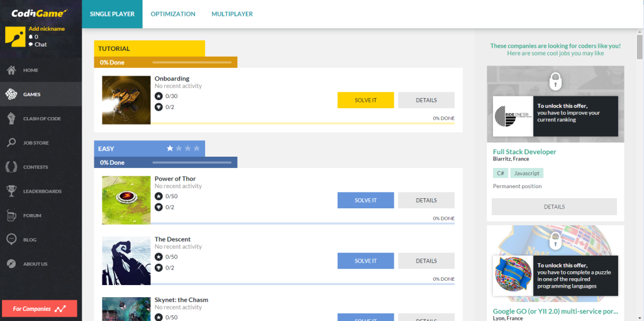This screenshot has width=644, height=321.
Task: Select the Javascript language tag
Action: point(527,173)
